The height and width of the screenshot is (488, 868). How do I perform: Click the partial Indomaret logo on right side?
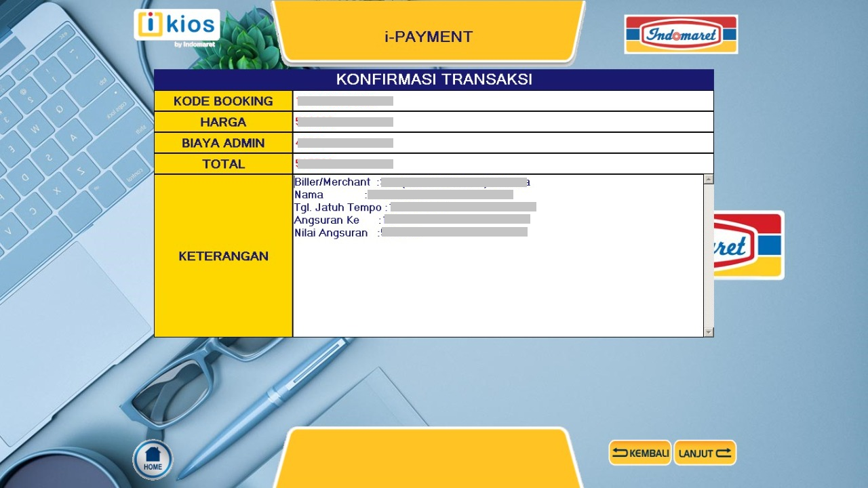(x=749, y=245)
